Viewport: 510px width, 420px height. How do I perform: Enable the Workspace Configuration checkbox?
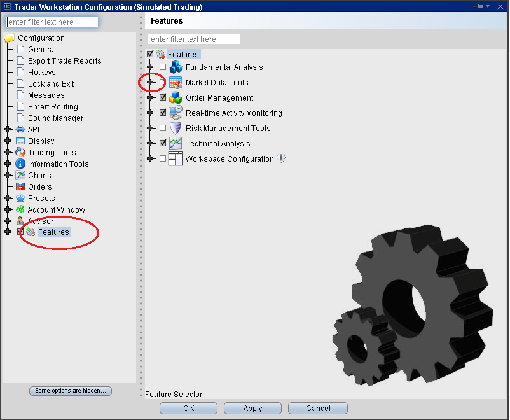click(x=163, y=158)
